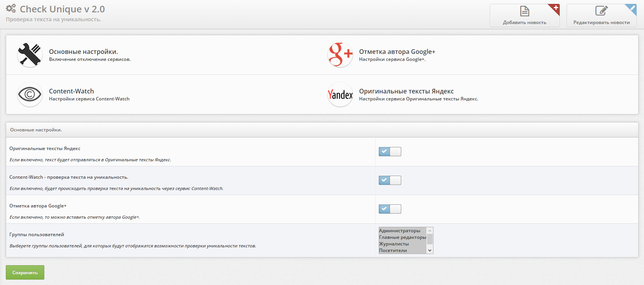The image size is (644, 285).
Task: Pick Посетители in the user groups list
Action: (402, 250)
